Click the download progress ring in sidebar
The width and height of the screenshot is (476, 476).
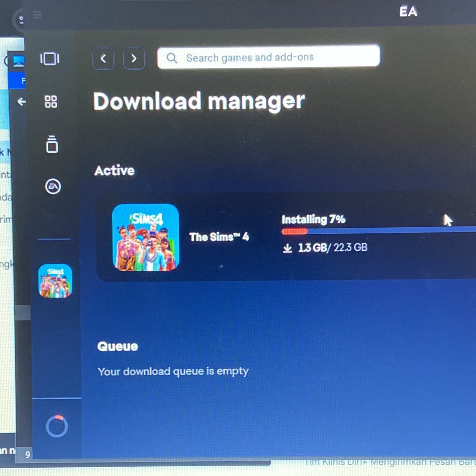(57, 426)
